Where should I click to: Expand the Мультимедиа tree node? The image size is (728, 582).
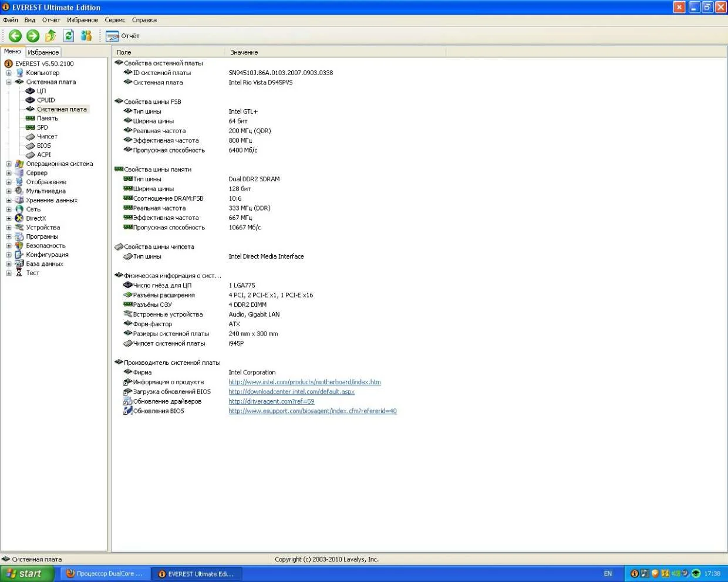tap(9, 191)
